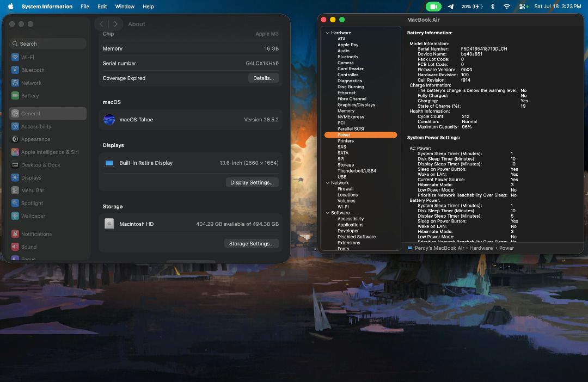Select Memory in the Hardware tree
This screenshot has width=588, height=382.
[x=346, y=111]
